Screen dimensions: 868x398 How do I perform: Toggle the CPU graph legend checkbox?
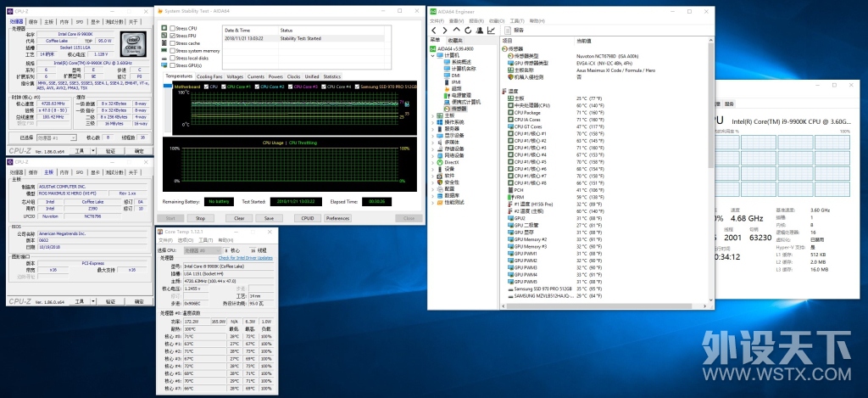[x=207, y=87]
